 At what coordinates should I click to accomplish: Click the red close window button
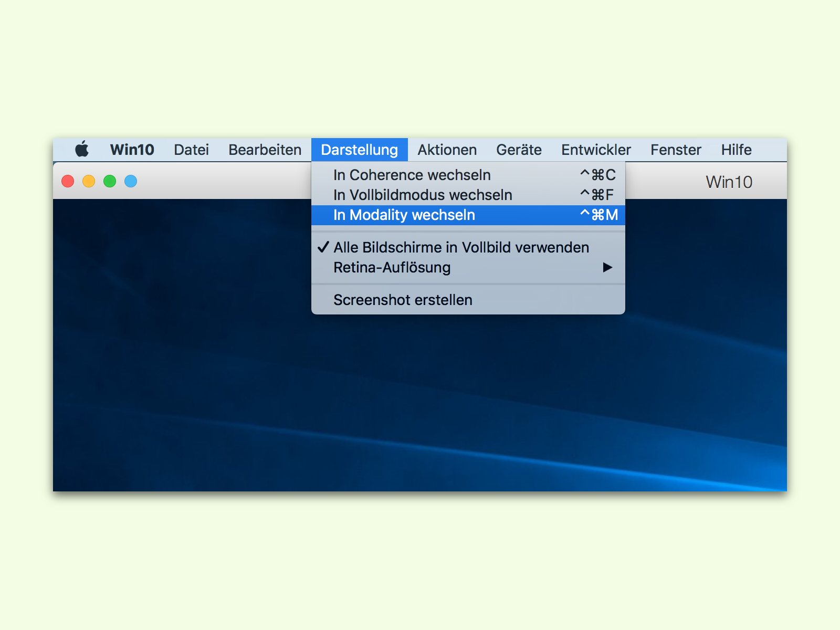(68, 181)
